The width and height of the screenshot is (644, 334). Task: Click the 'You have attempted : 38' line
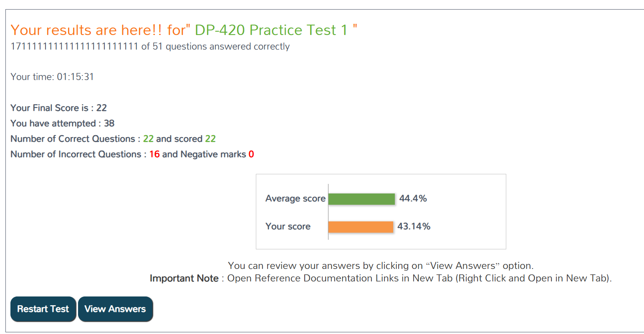[62, 123]
